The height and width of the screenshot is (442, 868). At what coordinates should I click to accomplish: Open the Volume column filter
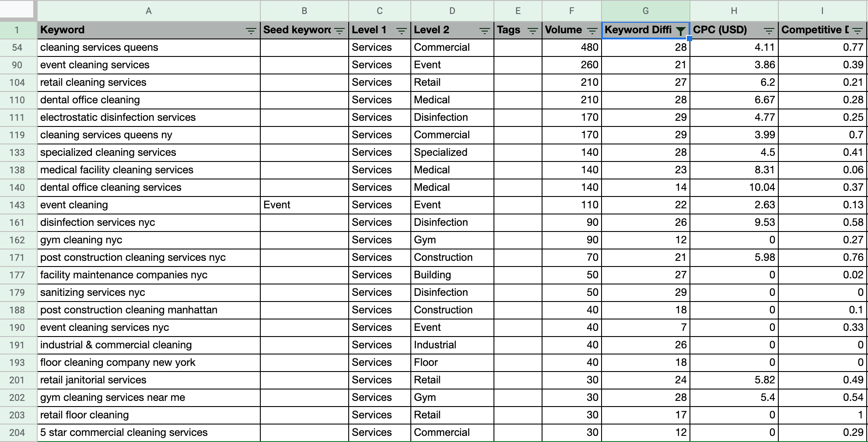pos(592,31)
